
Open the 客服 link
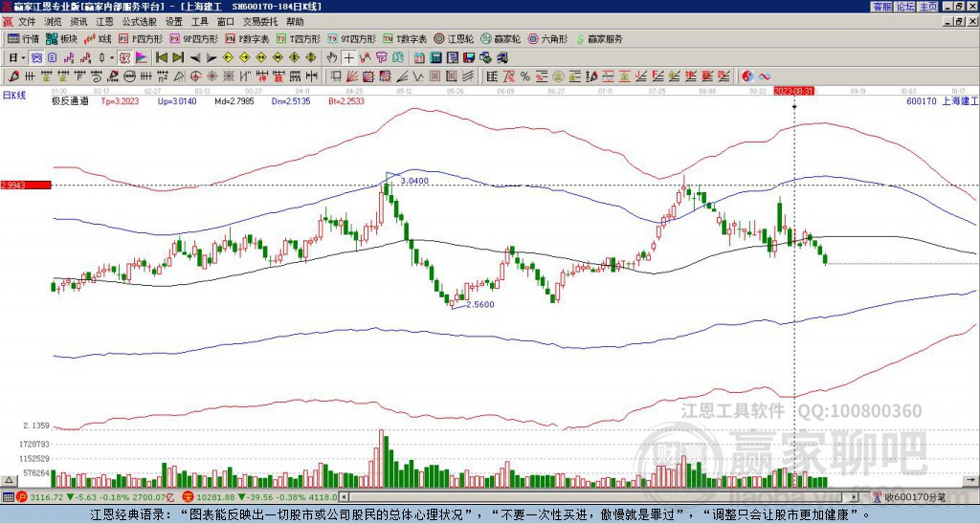click(x=881, y=6)
